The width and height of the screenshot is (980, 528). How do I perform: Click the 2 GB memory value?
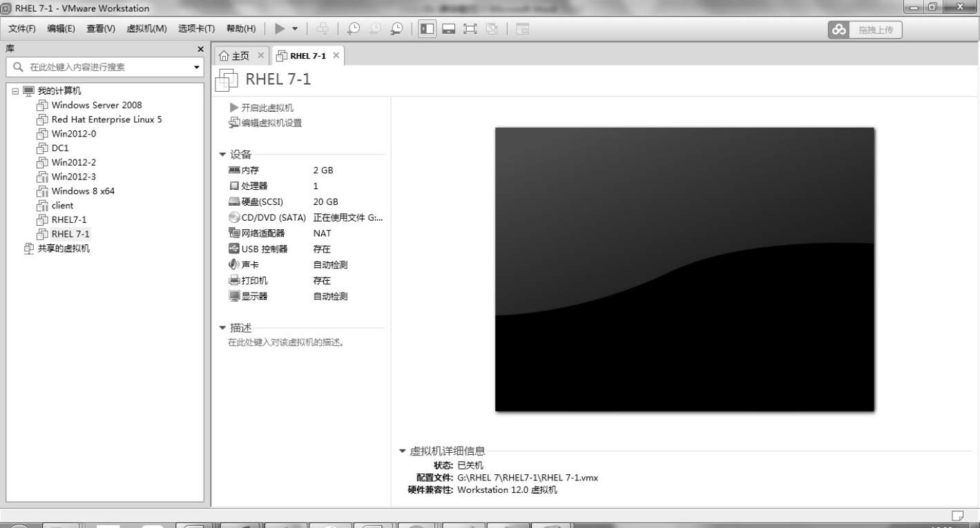[323, 170]
